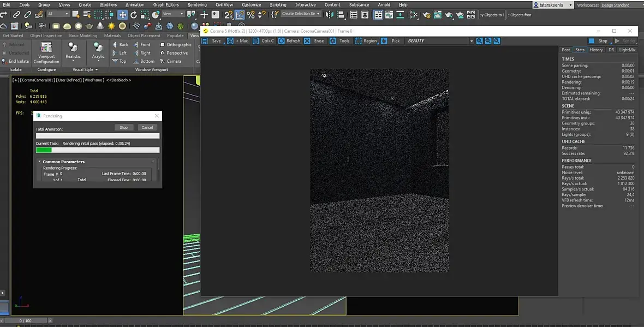Click the Rotate tool icon
This screenshot has height=327, width=644.
(x=134, y=15)
